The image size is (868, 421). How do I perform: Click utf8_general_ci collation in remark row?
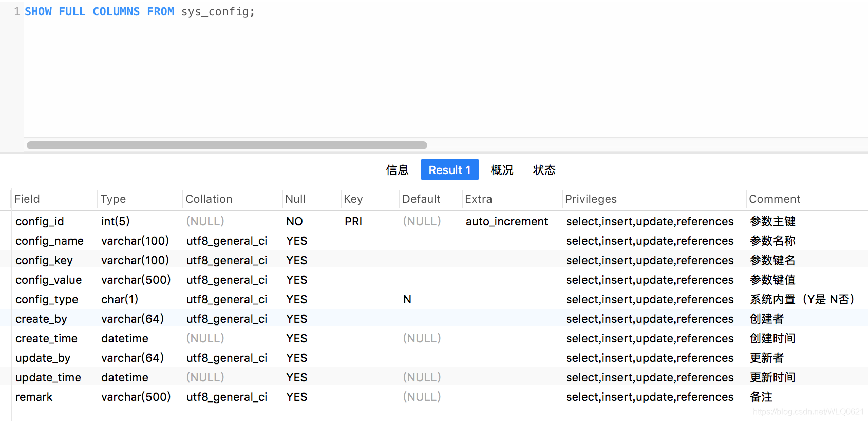click(227, 397)
